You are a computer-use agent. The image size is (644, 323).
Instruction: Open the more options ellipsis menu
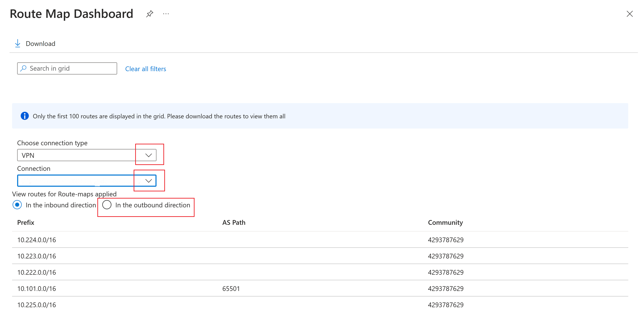pyautogui.click(x=166, y=14)
